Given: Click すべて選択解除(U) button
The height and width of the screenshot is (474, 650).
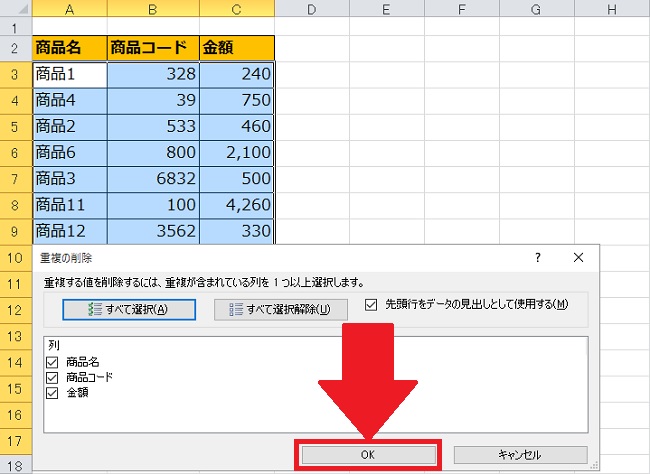Looking at the screenshot, I should 281,309.
